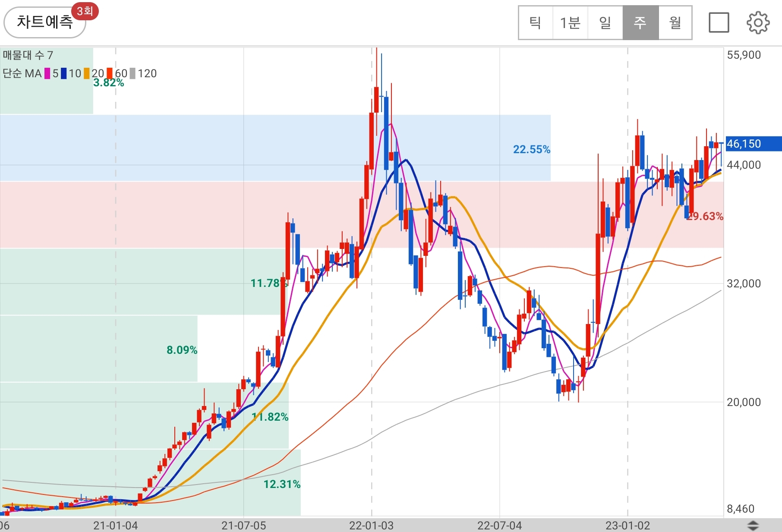This screenshot has width=782, height=532.
Task: Switch to the 월 monthly chart tab
Action: (675, 23)
